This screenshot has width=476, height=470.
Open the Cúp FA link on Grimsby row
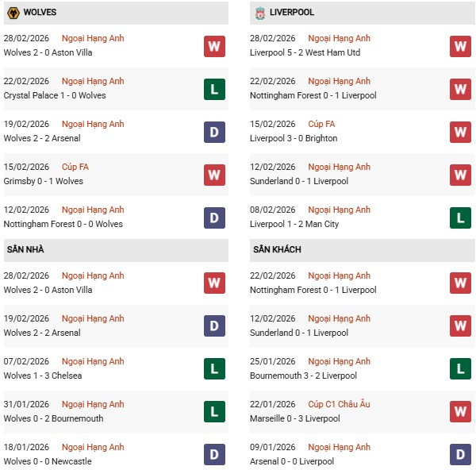pyautogui.click(x=75, y=167)
